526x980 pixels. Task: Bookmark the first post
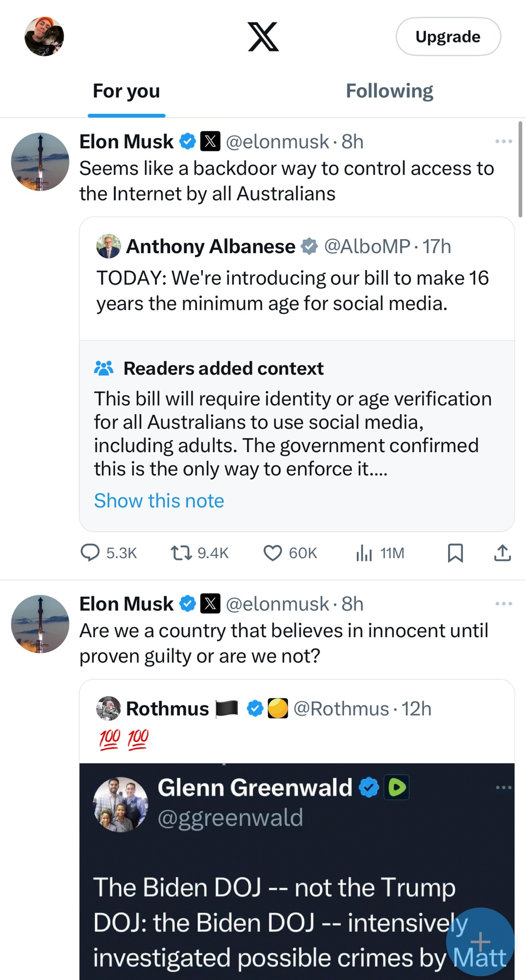coord(455,553)
